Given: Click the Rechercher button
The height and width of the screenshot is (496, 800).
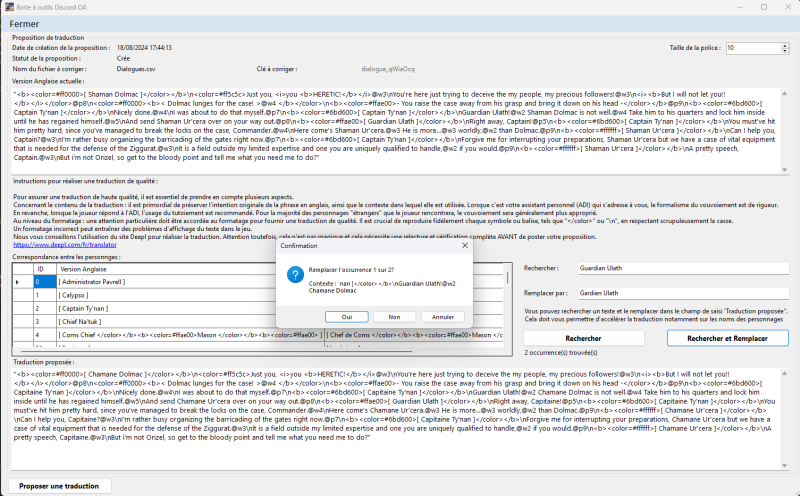Looking at the screenshot, I should (x=583, y=338).
